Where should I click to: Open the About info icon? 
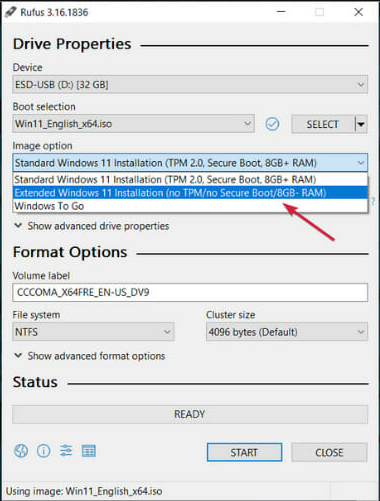[x=44, y=451]
